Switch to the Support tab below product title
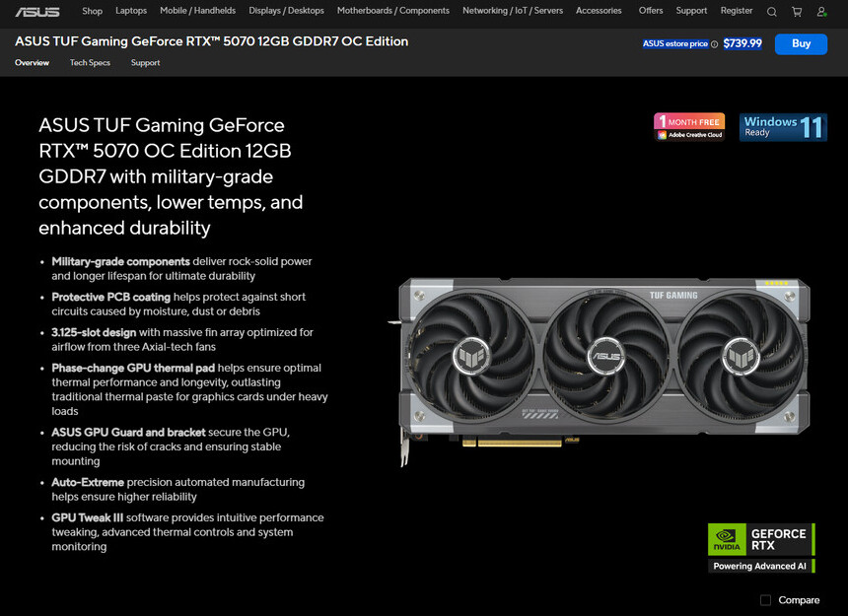The height and width of the screenshot is (616, 848). (145, 63)
